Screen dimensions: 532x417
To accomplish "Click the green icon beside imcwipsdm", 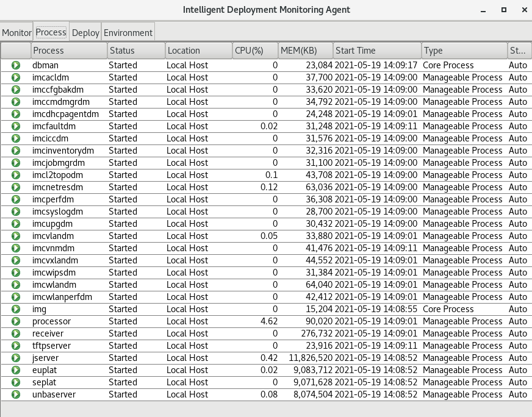I will coord(16,273).
